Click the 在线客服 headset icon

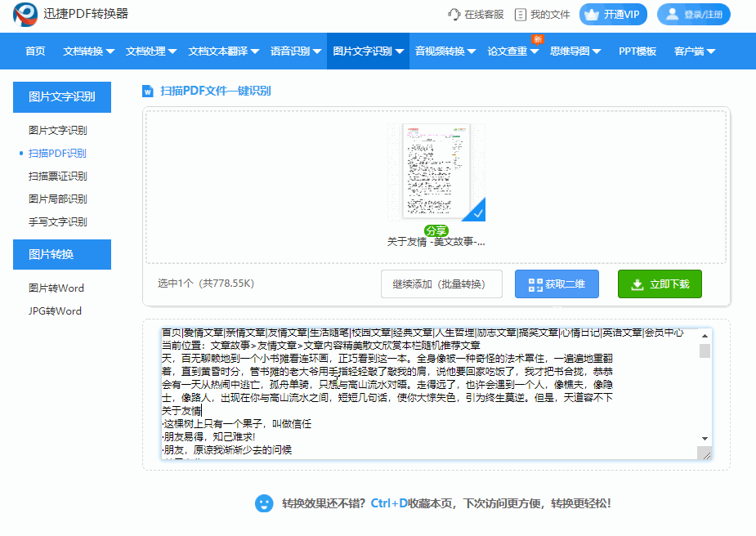[x=454, y=15]
